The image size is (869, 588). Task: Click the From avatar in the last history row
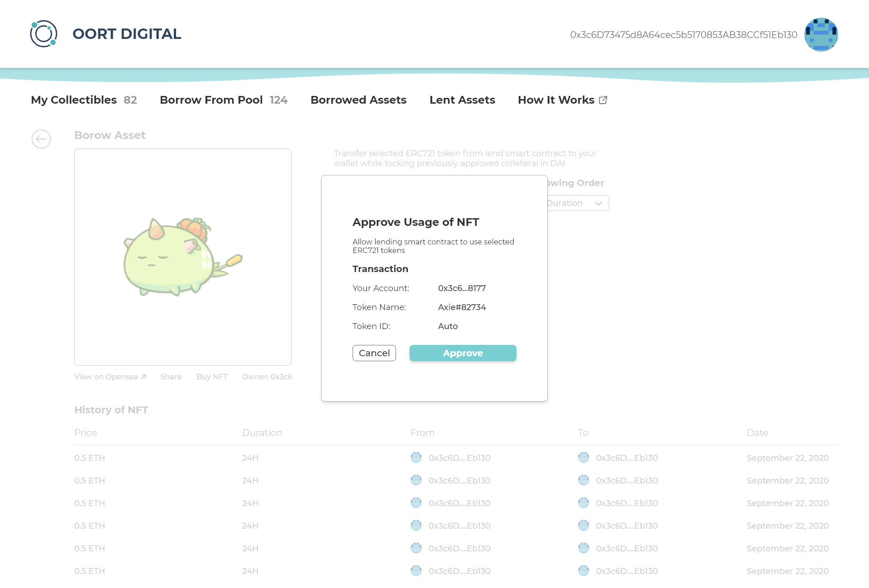pos(416,571)
